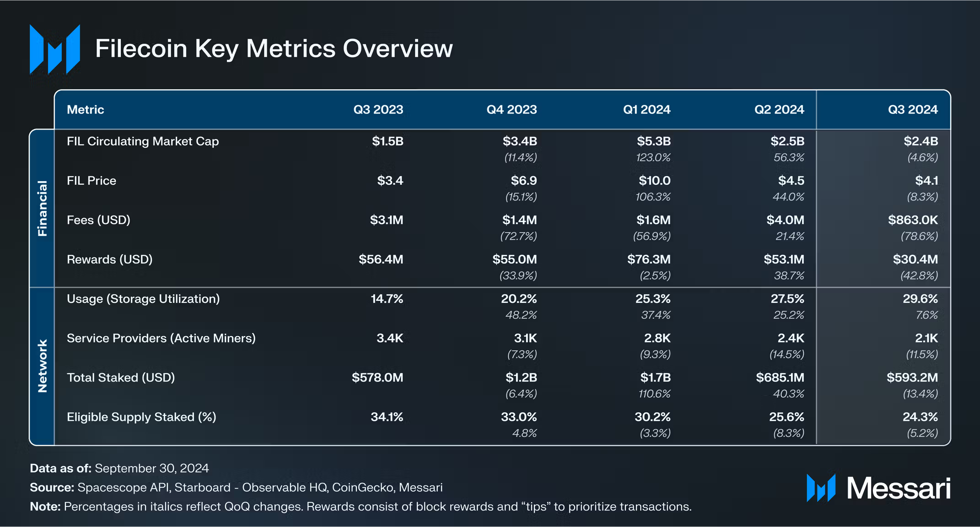Image resolution: width=980 pixels, height=527 pixels.
Task: Click the Q3 2023 column header
Action: (378, 110)
